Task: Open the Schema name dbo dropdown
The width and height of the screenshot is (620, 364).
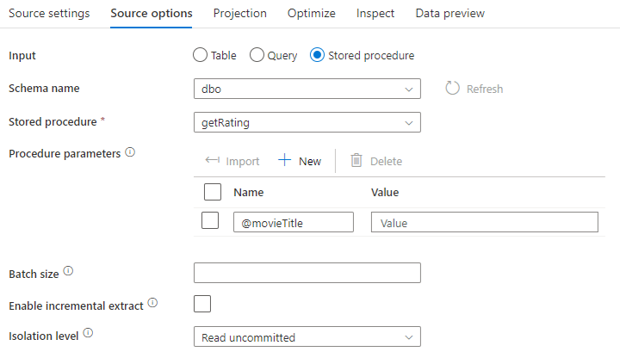Action: click(307, 89)
